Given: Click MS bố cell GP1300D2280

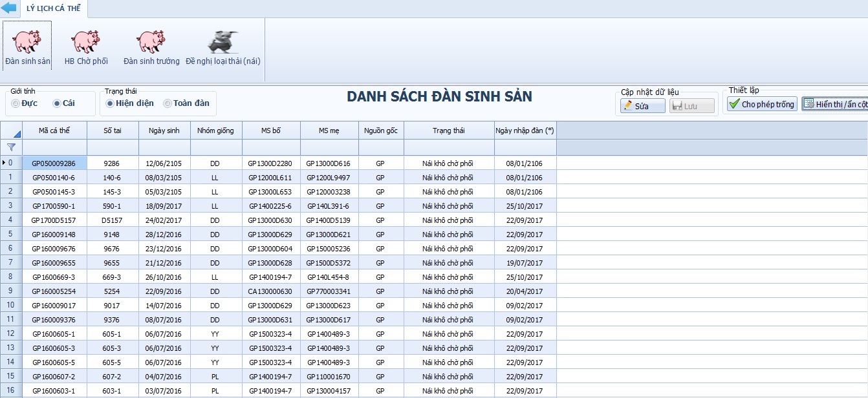Looking at the screenshot, I should [271, 163].
